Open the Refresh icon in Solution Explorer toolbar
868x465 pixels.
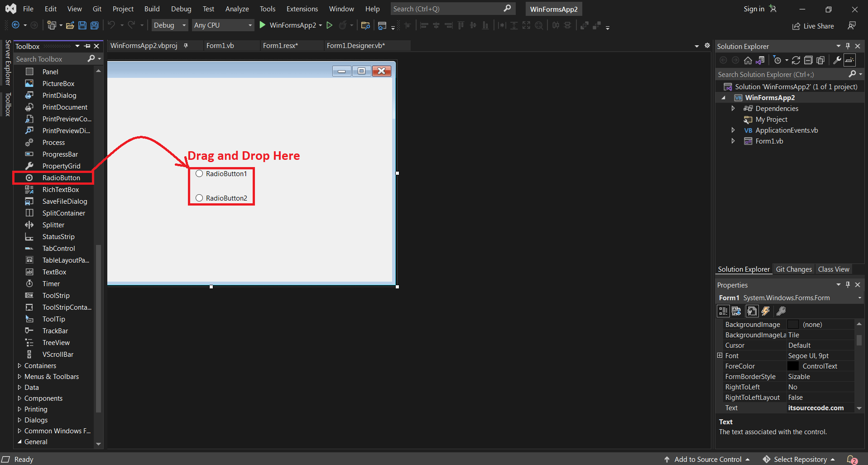point(796,60)
